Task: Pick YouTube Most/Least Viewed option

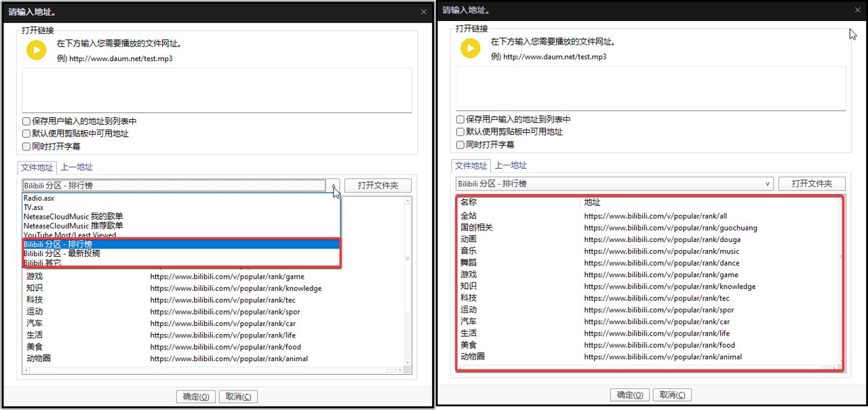Action: point(181,235)
